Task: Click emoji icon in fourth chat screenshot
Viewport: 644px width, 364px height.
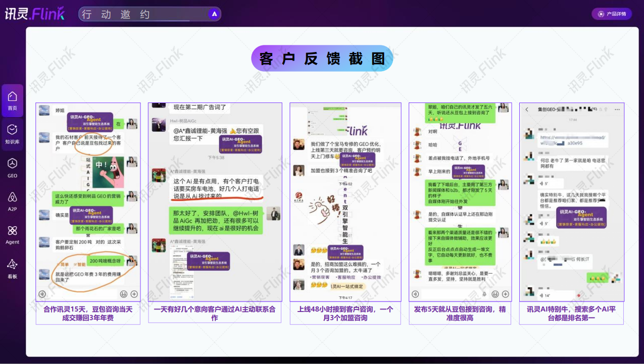Action: [x=495, y=294]
